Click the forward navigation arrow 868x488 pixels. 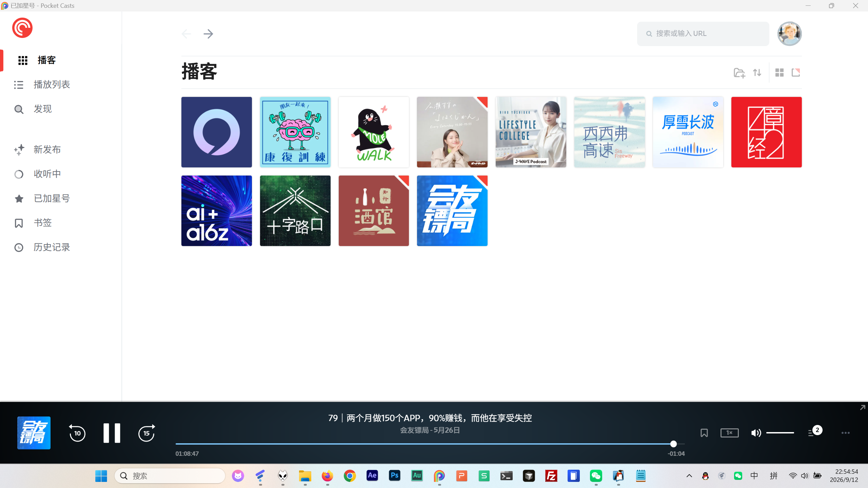(208, 34)
